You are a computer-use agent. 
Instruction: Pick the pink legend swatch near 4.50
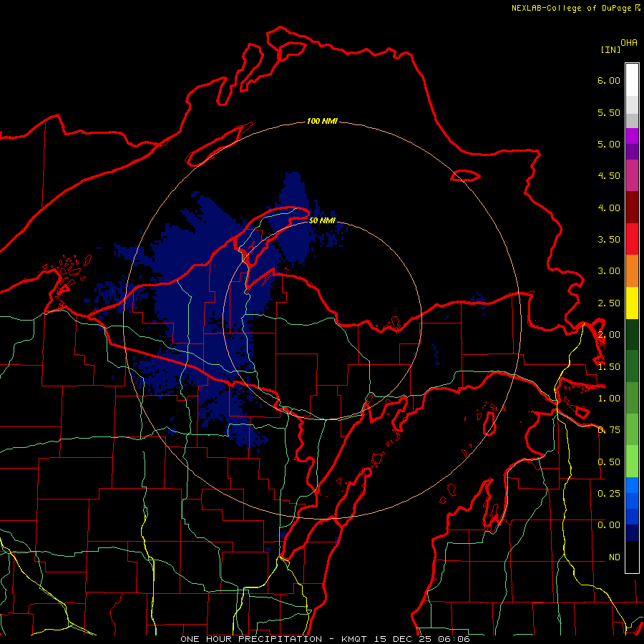[632, 175]
